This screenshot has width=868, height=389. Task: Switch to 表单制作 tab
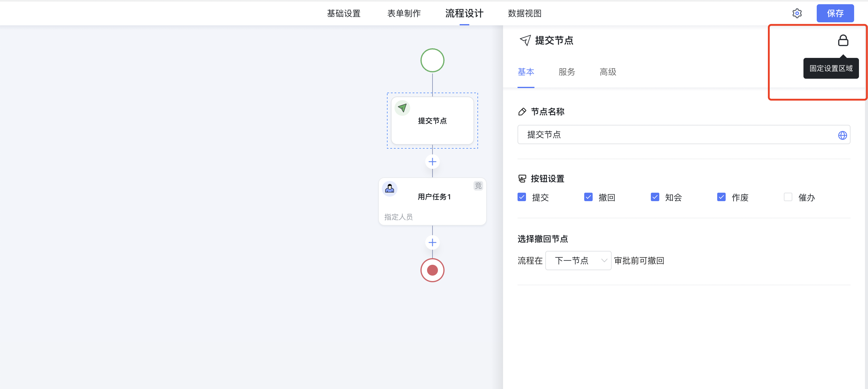tap(404, 14)
